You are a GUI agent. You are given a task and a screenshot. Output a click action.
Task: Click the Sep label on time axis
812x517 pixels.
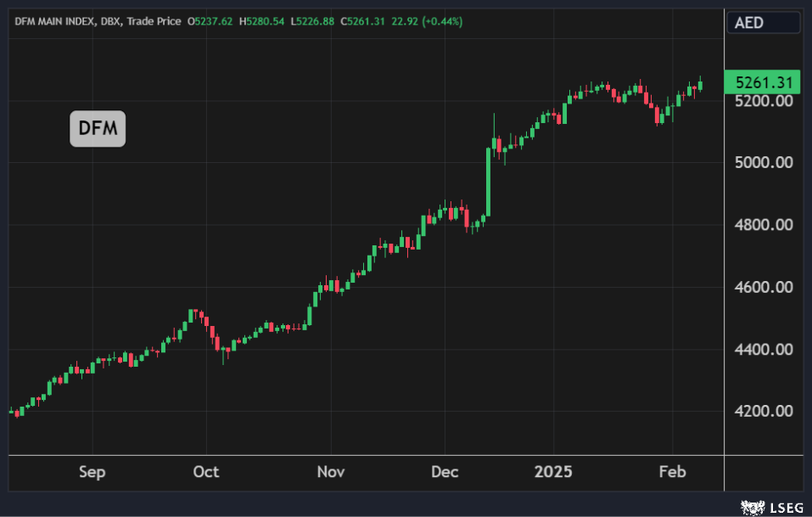point(92,472)
